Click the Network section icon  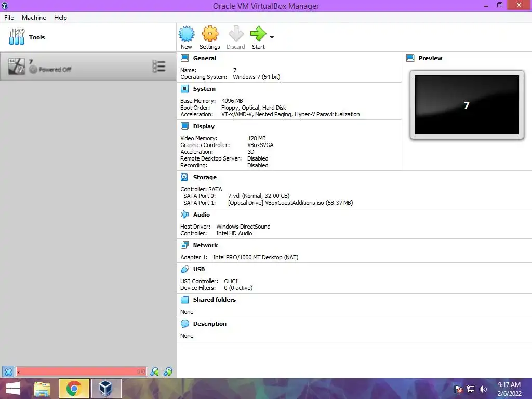(x=184, y=245)
